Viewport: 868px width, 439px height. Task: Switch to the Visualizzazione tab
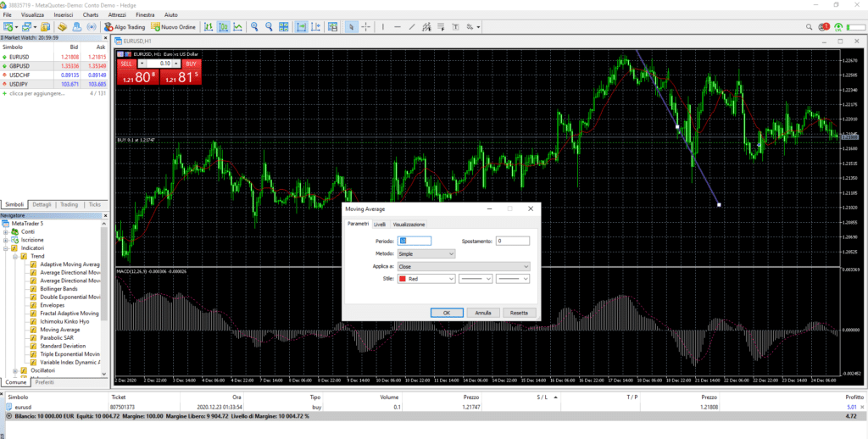[x=409, y=225]
